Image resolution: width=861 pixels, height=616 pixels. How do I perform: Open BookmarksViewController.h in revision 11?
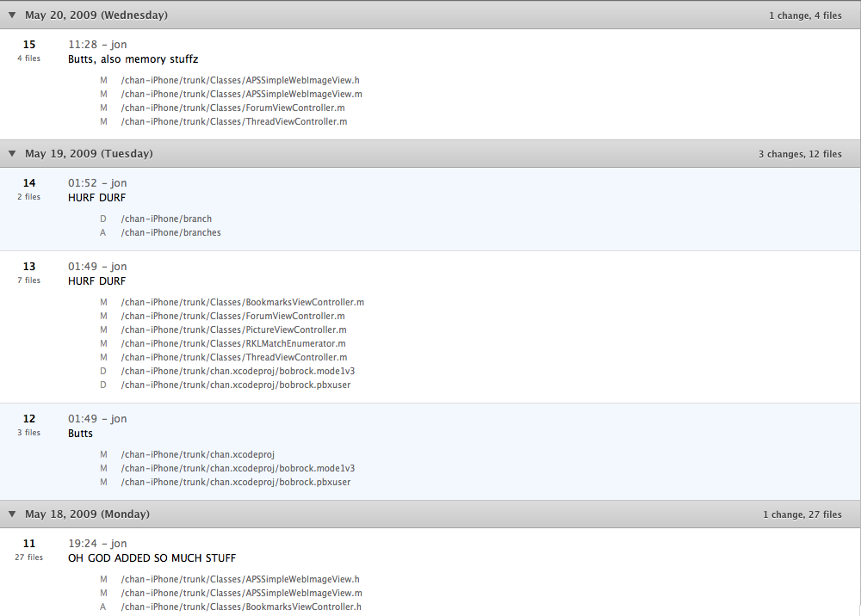pyautogui.click(x=240, y=607)
